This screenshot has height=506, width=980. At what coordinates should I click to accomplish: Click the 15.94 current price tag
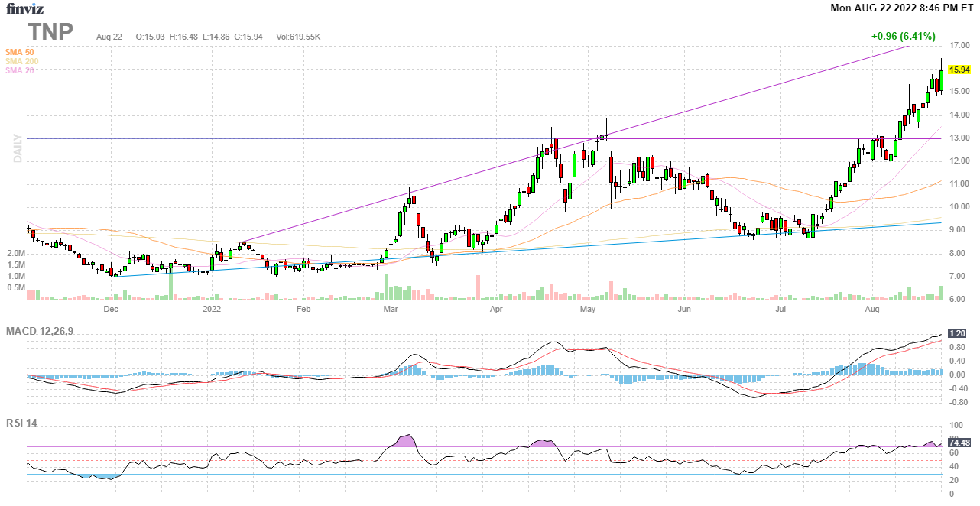(x=958, y=70)
